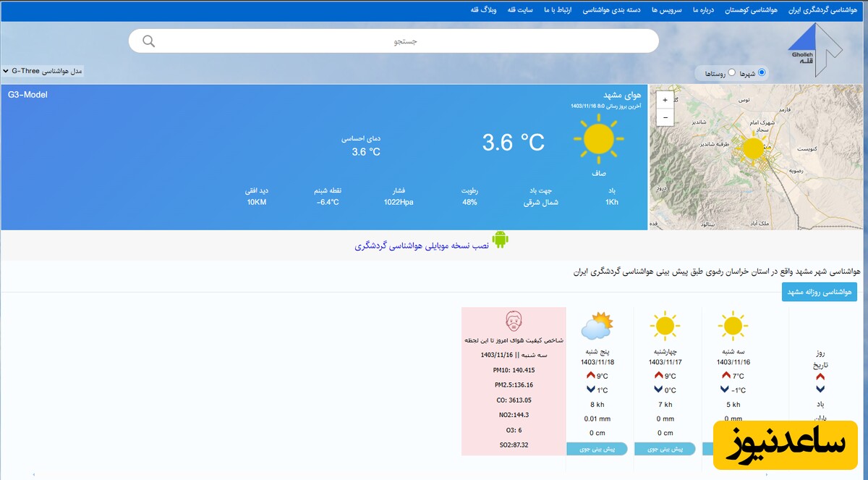868x480 pixels.
Task: Click in the جستجو search field
Action: [x=405, y=41]
